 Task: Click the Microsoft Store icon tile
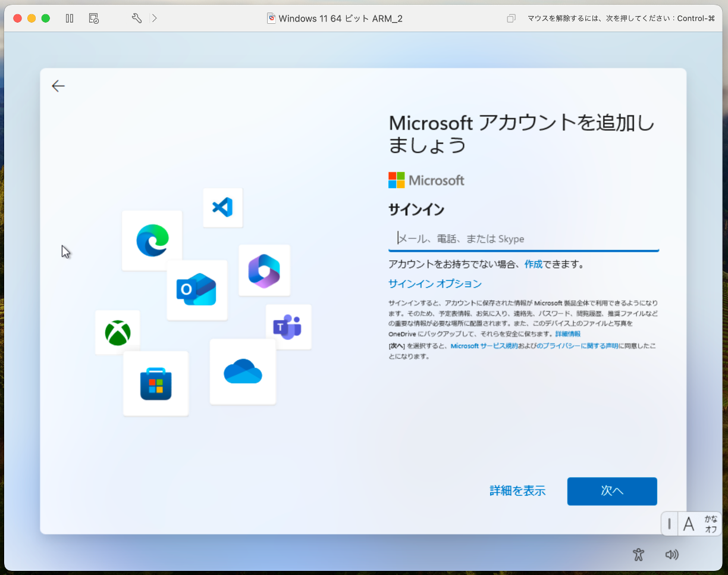click(x=156, y=383)
